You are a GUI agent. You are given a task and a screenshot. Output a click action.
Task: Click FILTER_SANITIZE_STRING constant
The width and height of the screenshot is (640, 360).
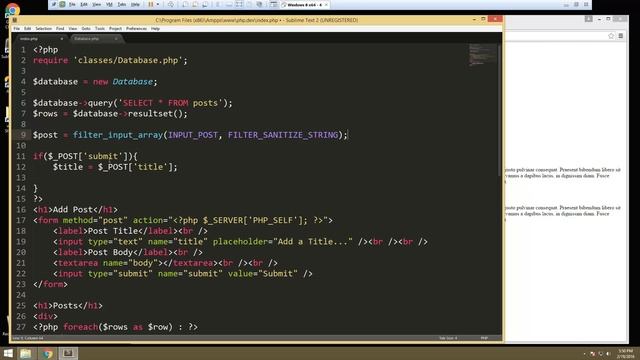tap(283, 135)
